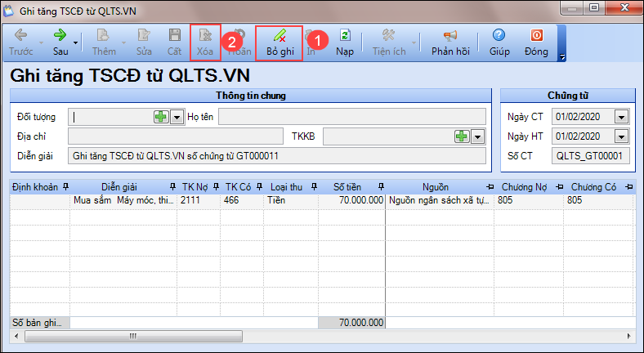Select the 2111 TK Nợ cell

[x=199, y=201]
